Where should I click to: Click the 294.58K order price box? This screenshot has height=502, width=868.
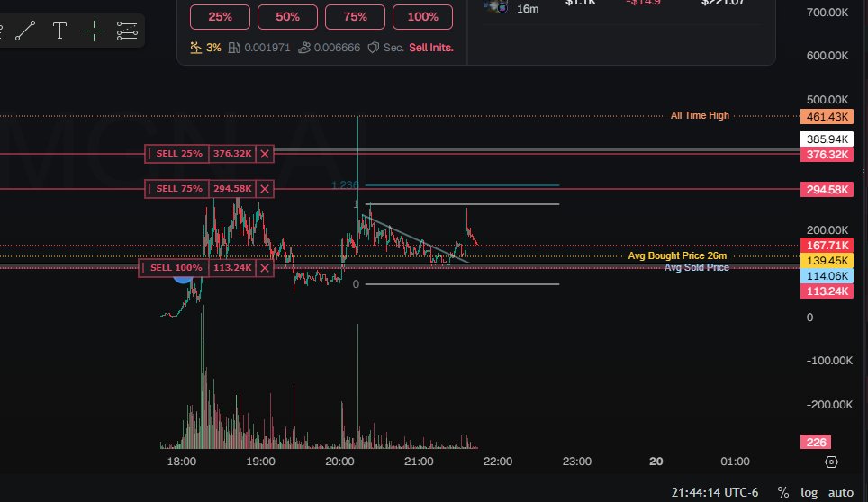pos(232,189)
